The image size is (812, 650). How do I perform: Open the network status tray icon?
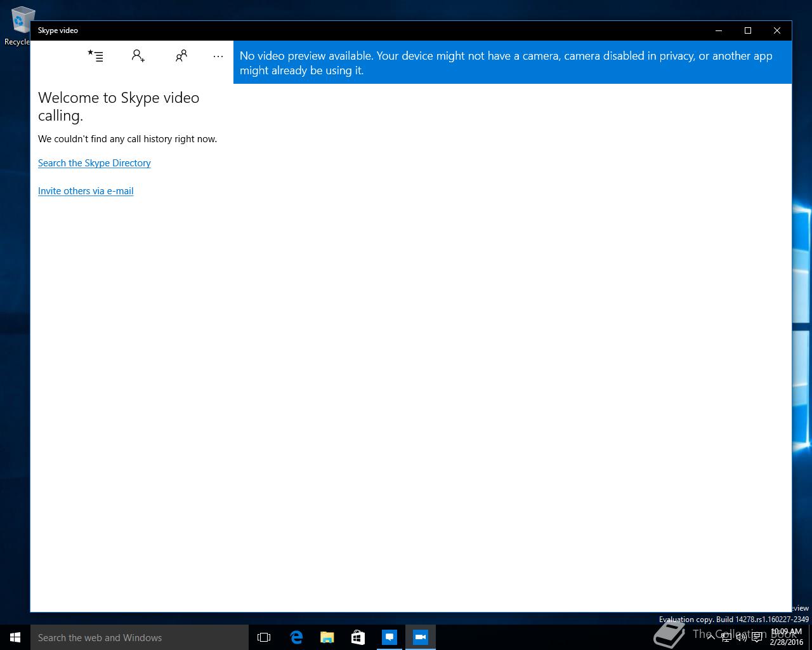tap(726, 637)
